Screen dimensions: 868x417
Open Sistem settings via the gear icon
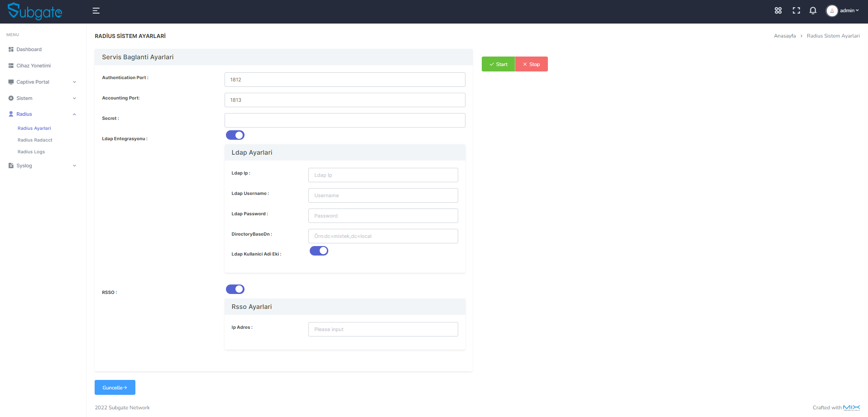pos(10,98)
